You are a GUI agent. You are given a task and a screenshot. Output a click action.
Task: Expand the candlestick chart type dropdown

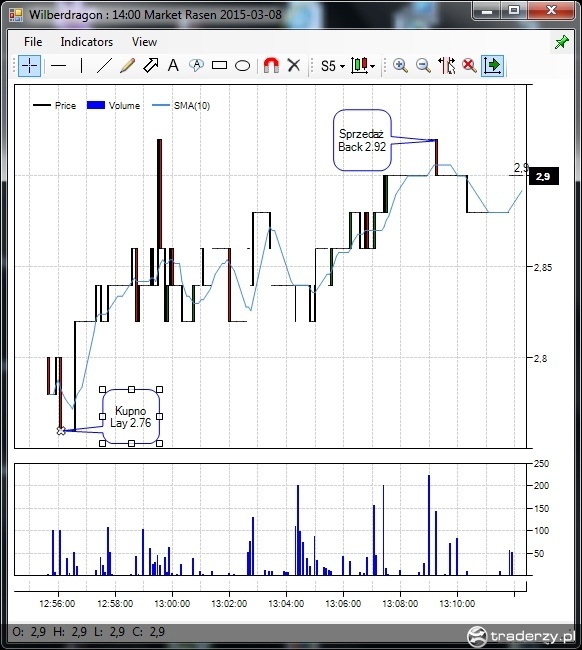click(x=363, y=65)
